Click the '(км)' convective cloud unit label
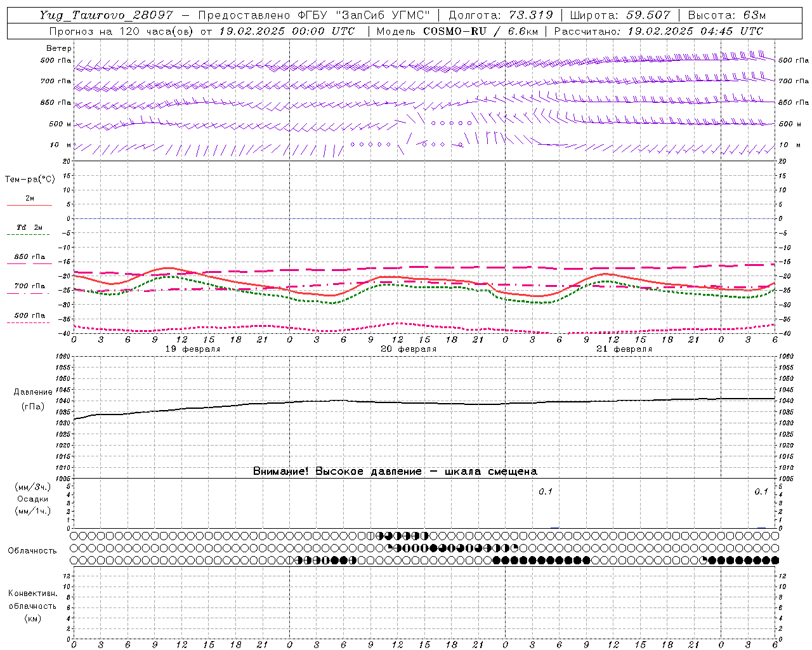This screenshot has height=650, width=812. coord(32,618)
